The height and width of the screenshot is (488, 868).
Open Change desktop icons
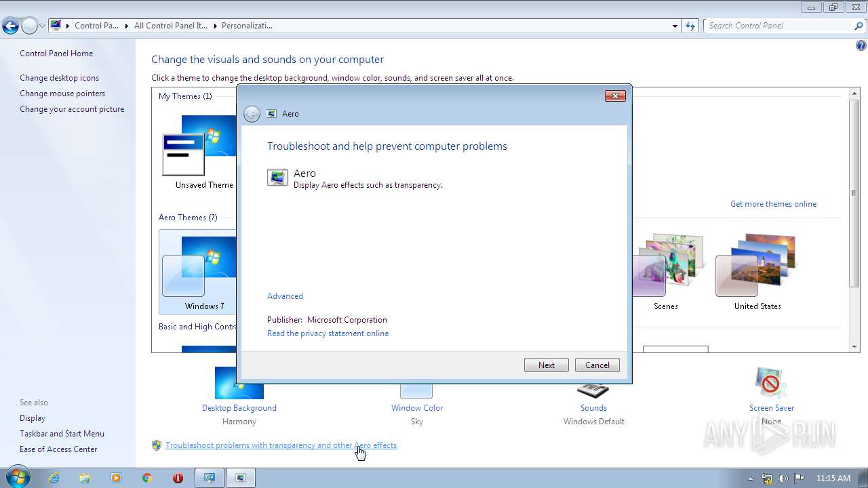(59, 78)
